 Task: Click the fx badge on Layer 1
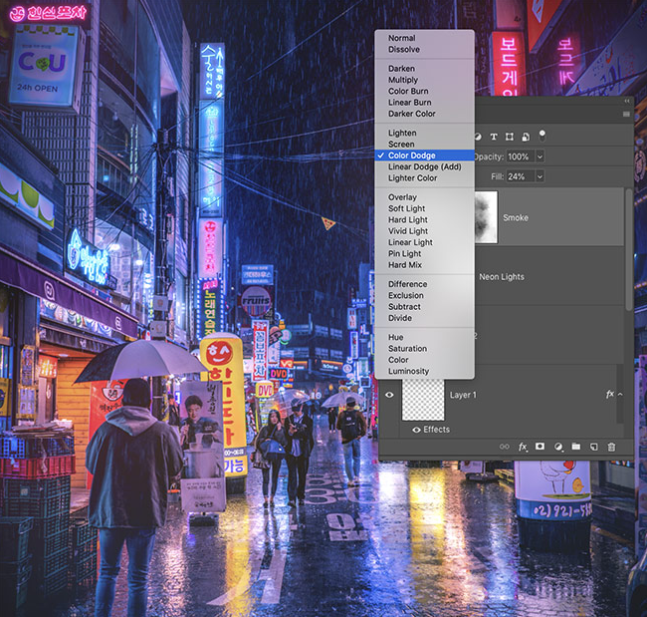(x=610, y=395)
